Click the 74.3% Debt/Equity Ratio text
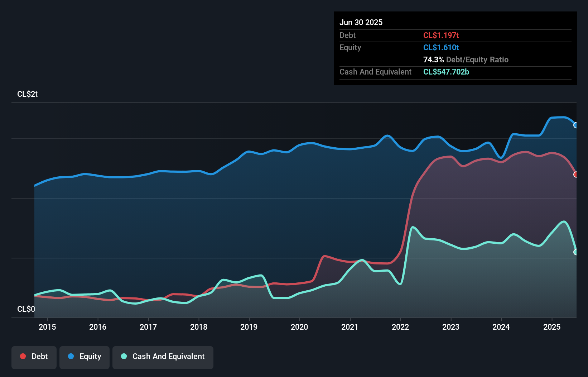588x377 pixels. (466, 59)
